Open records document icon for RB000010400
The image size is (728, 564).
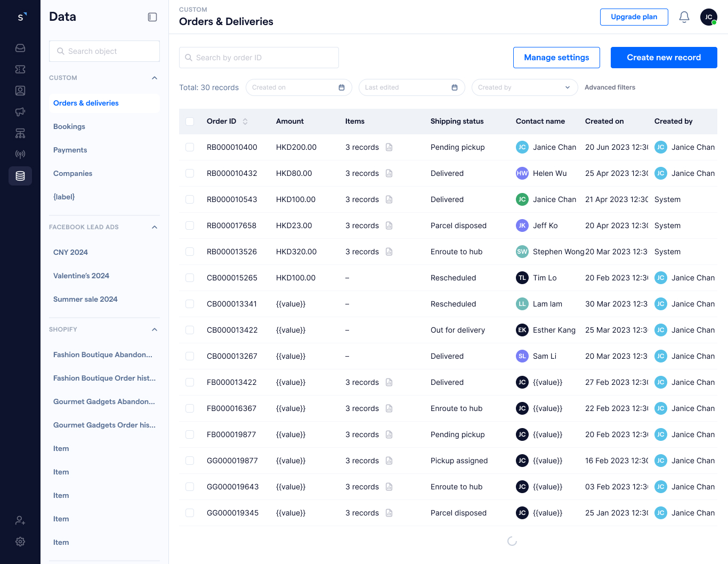[x=389, y=147]
